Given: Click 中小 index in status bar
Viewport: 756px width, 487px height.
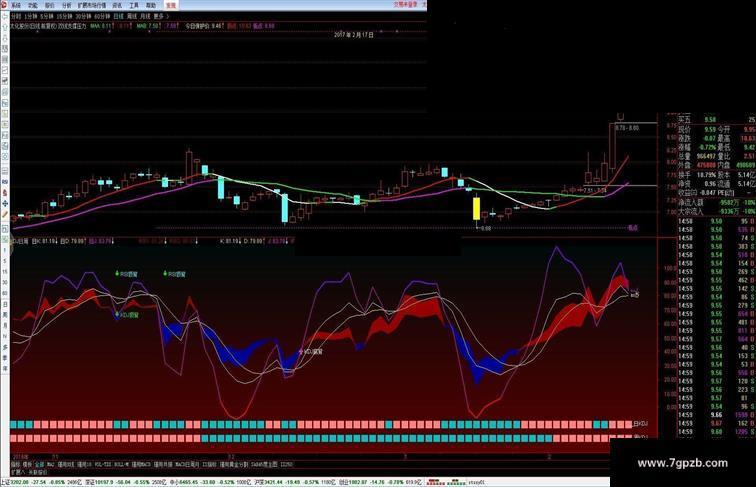Looking at the screenshot, I should click(x=211, y=482).
